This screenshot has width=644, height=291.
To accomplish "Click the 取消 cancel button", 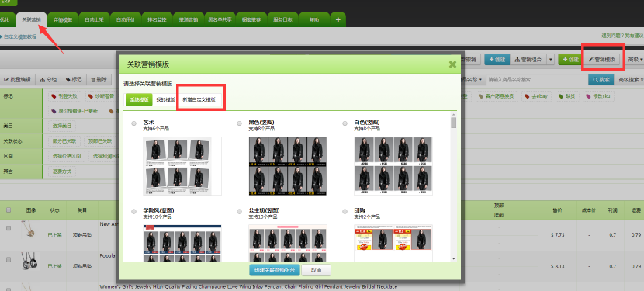I will coord(316,271).
